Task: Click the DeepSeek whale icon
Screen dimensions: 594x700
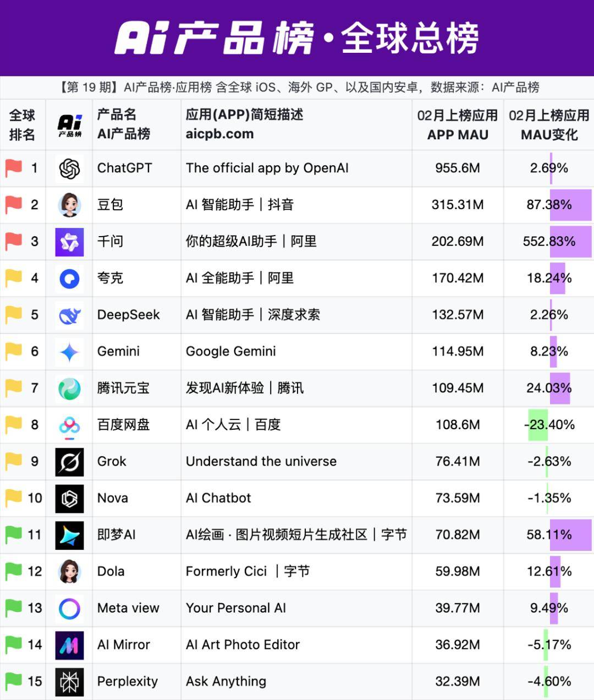Action: click(69, 315)
